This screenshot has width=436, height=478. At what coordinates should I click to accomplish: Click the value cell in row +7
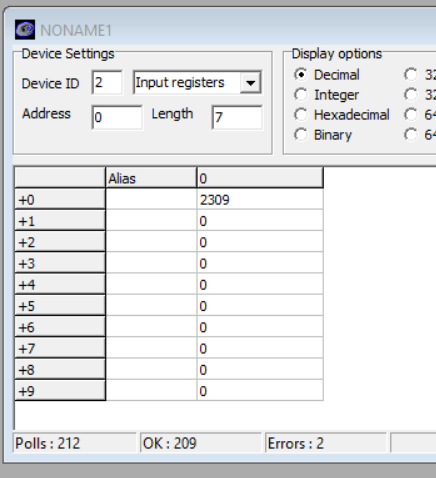[x=260, y=348]
